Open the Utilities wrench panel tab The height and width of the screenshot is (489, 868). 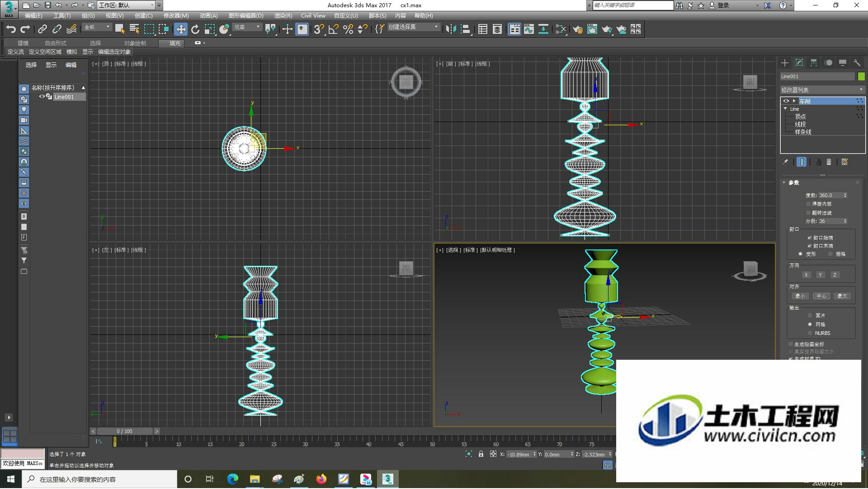[857, 63]
